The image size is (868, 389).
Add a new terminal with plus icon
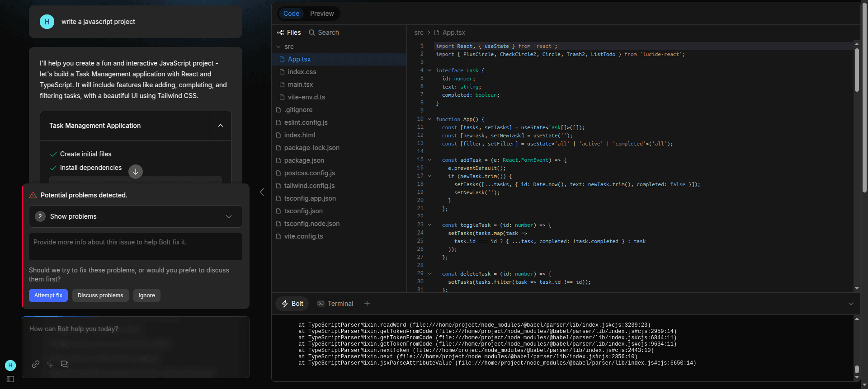tap(367, 304)
